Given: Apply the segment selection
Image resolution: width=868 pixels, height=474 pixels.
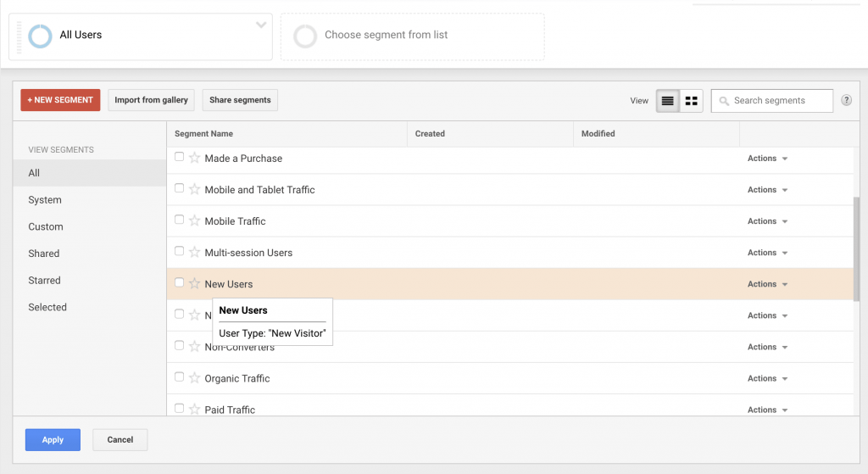Looking at the screenshot, I should (53, 440).
